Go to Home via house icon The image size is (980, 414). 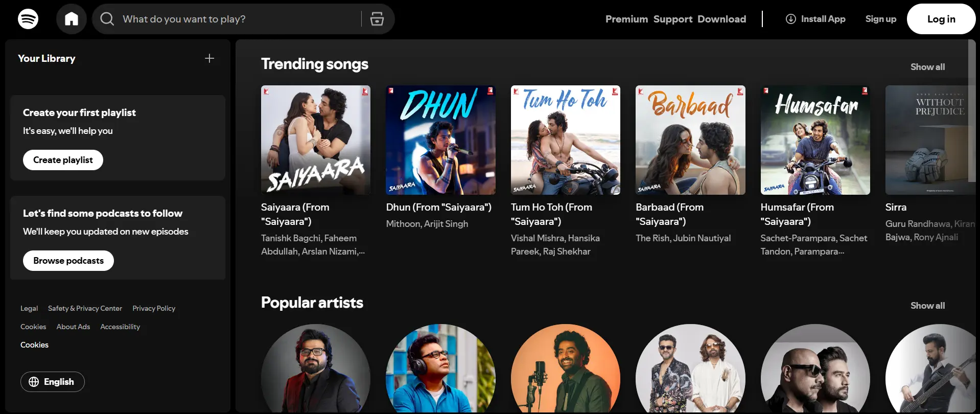(72, 19)
